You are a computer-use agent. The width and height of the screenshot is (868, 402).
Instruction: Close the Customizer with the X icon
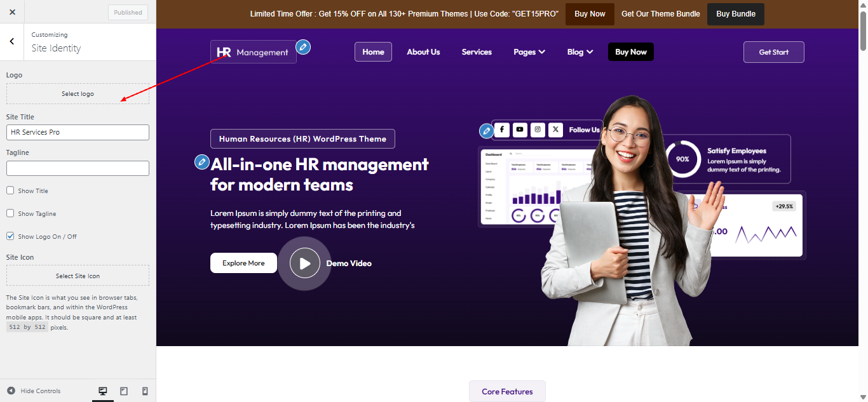(12, 12)
